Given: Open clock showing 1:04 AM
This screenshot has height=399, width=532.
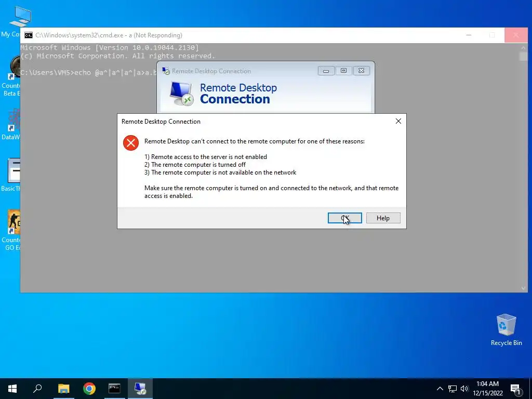Looking at the screenshot, I should point(487,389).
